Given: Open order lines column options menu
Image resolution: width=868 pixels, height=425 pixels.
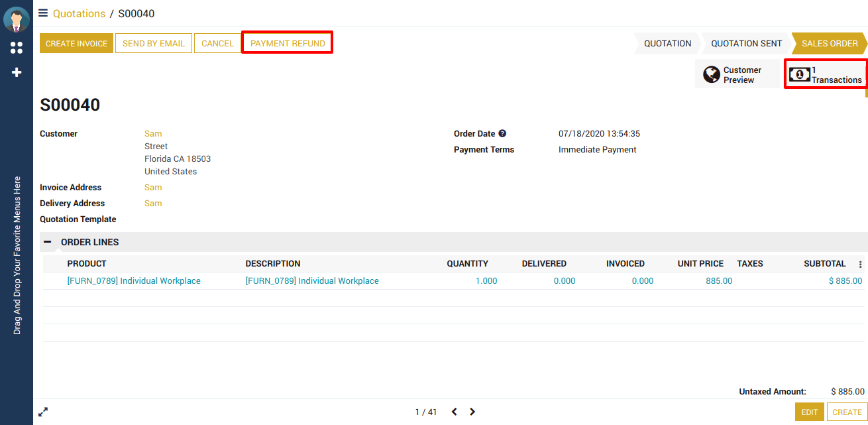Looking at the screenshot, I should tap(860, 265).
